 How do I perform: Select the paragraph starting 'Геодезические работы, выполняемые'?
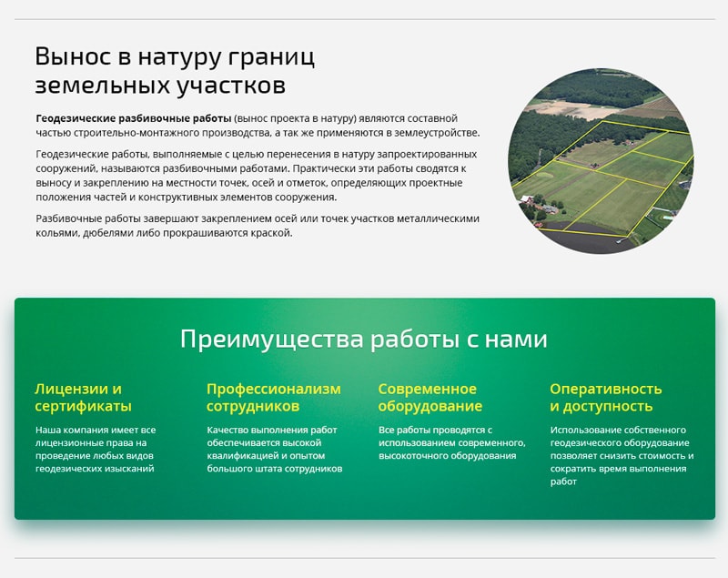(x=256, y=175)
